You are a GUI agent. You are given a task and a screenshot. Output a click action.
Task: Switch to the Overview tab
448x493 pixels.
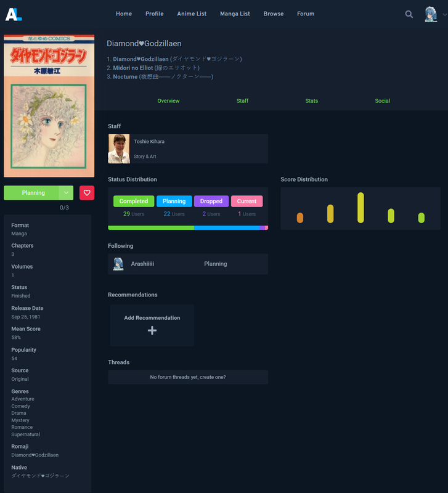[x=168, y=101]
